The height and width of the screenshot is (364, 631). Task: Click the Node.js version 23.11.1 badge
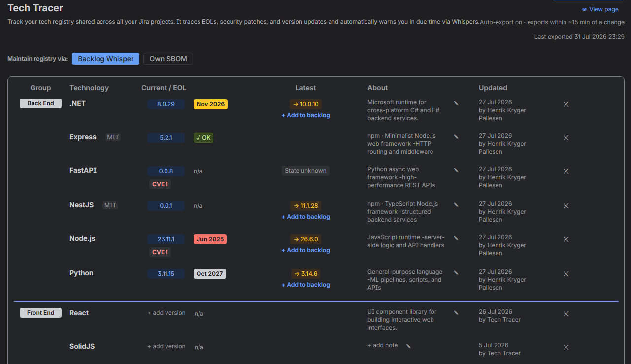point(166,239)
